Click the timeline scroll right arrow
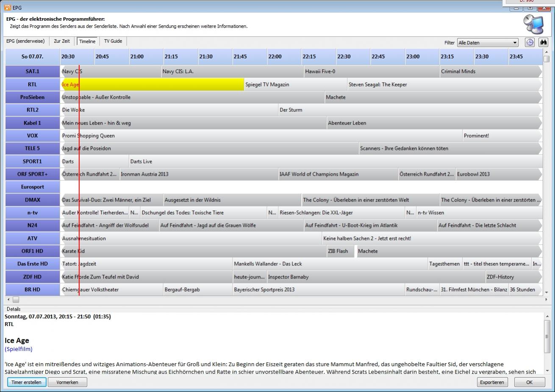The height and width of the screenshot is (392, 555). pyautogui.click(x=546, y=299)
